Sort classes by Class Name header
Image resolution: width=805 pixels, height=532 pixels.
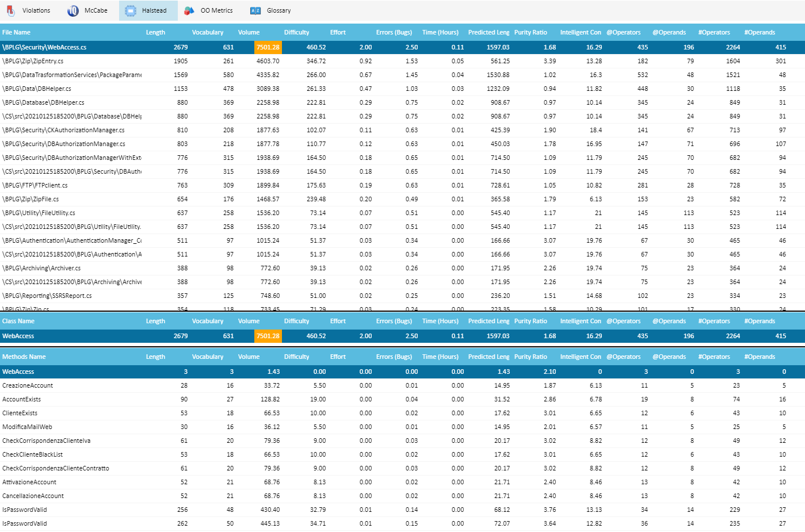[x=18, y=321]
